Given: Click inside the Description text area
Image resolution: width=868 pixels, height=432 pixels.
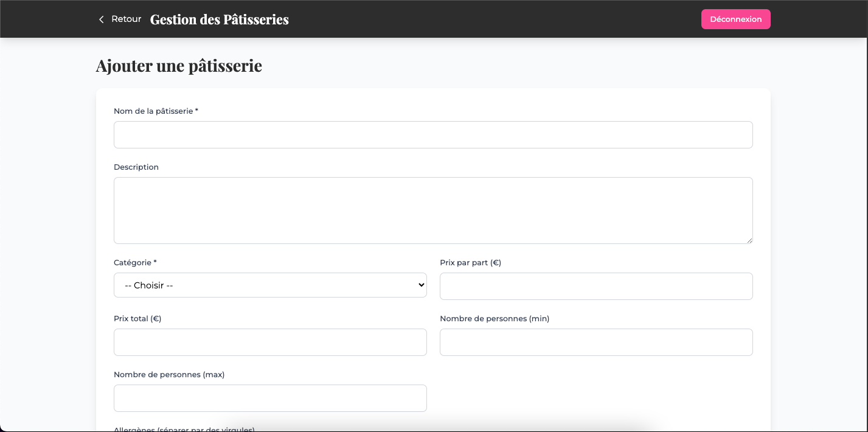Looking at the screenshot, I should click(x=433, y=211).
